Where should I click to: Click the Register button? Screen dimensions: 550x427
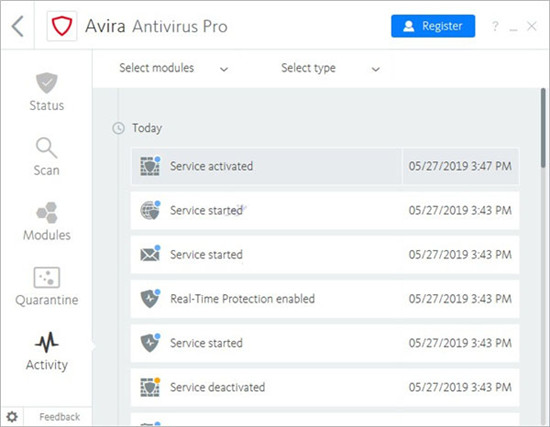[x=433, y=26]
